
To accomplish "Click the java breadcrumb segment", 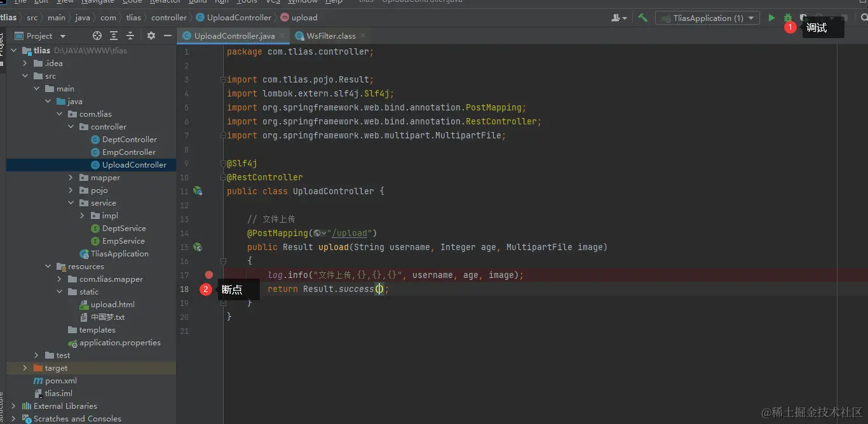I will pyautogui.click(x=83, y=18).
